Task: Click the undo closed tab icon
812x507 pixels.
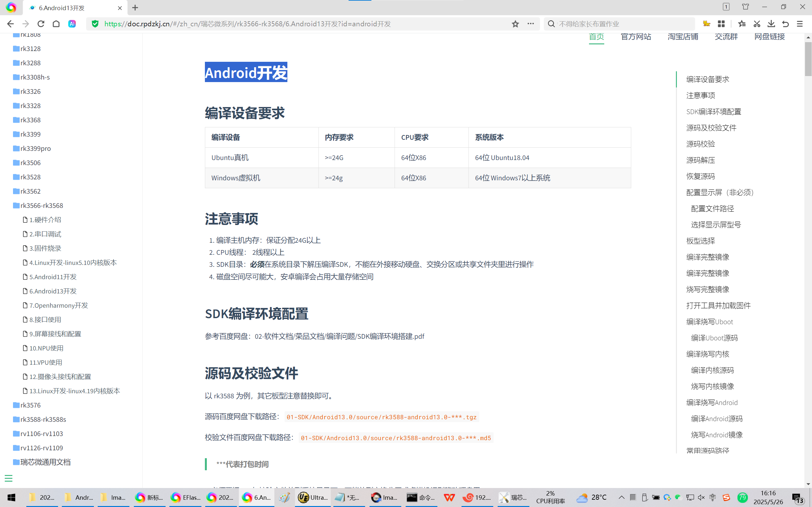Action: coord(785,24)
